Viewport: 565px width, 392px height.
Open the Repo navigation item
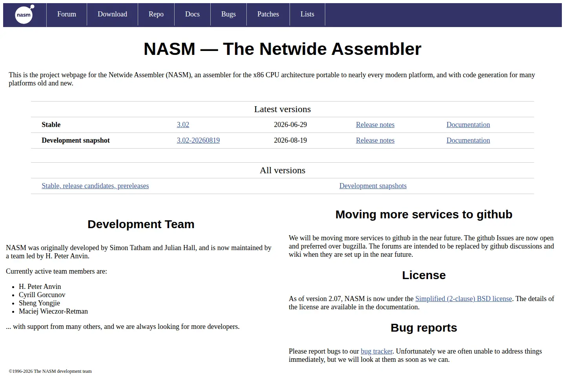tap(156, 14)
